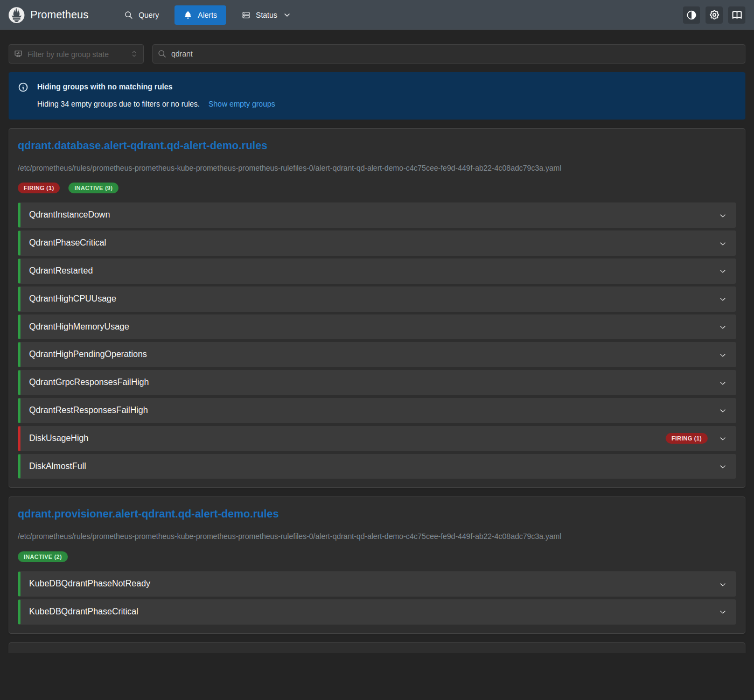Select the DiskUsageHigh rule name
Image resolution: width=754 pixels, height=700 pixels.
coord(59,438)
